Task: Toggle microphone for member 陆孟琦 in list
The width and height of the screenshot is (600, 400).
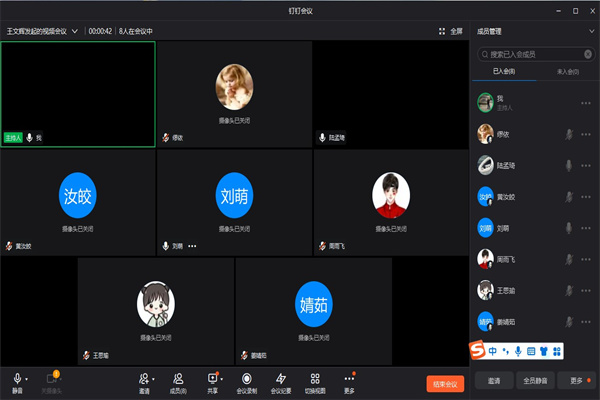Action: coord(569,164)
